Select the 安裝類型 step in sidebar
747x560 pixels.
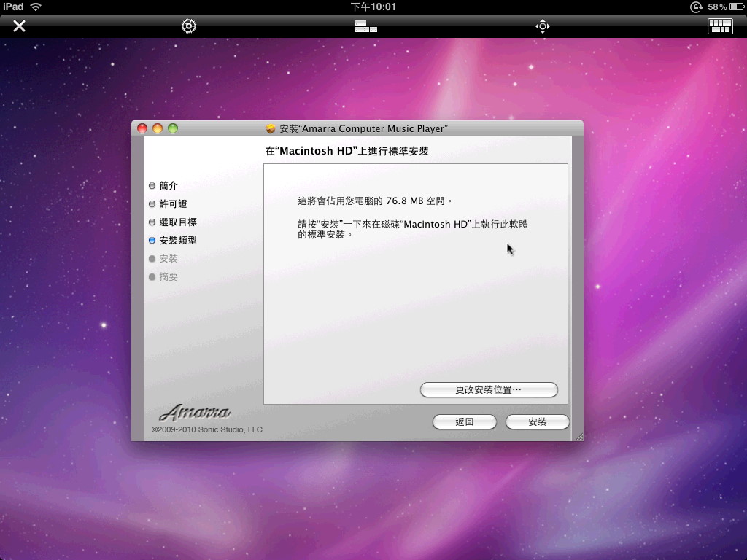click(x=173, y=241)
